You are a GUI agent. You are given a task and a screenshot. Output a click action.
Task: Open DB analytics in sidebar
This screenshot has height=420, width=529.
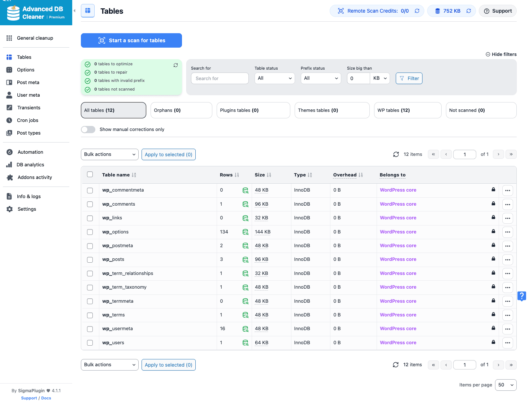coord(30,165)
